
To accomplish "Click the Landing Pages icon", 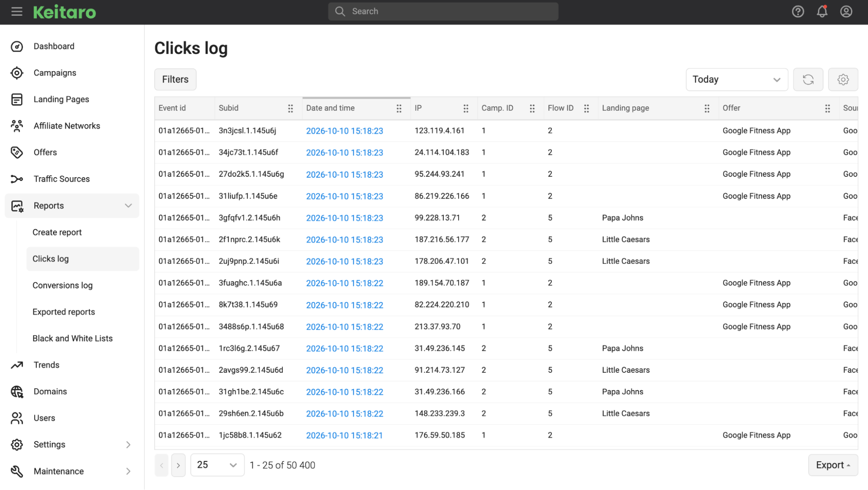I will point(17,99).
